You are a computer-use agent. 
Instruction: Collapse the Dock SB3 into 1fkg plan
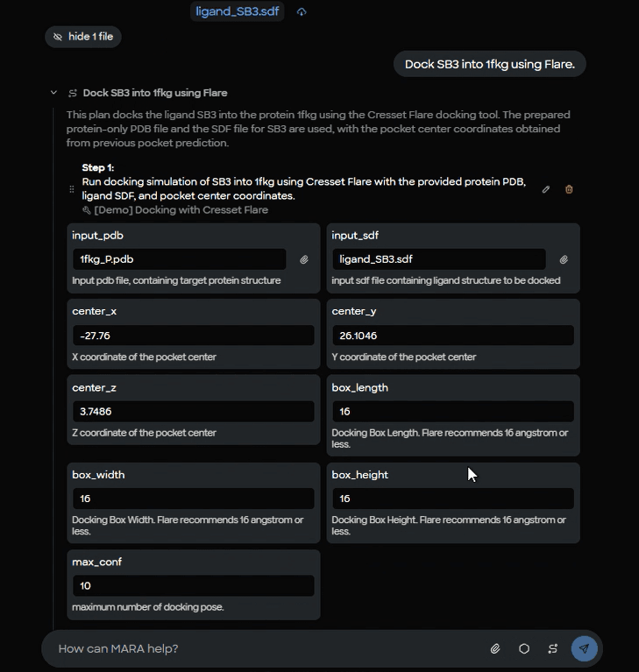pyautogui.click(x=53, y=93)
